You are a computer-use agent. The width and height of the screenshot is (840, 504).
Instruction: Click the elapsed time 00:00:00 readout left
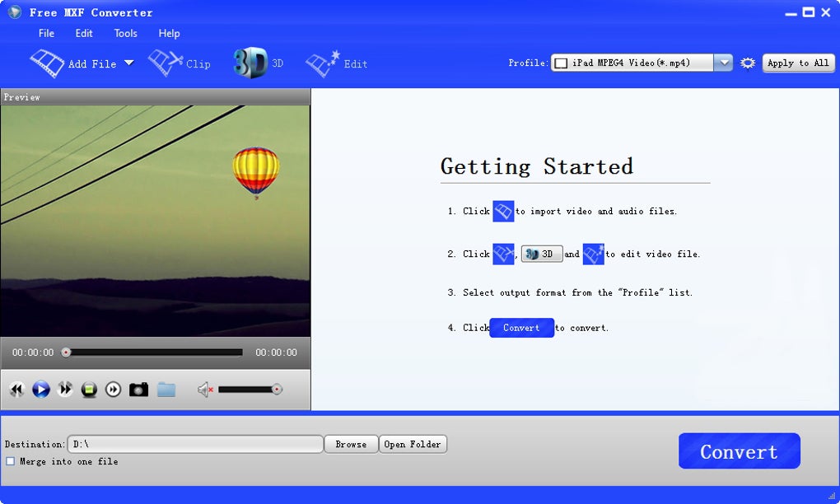[x=33, y=352]
